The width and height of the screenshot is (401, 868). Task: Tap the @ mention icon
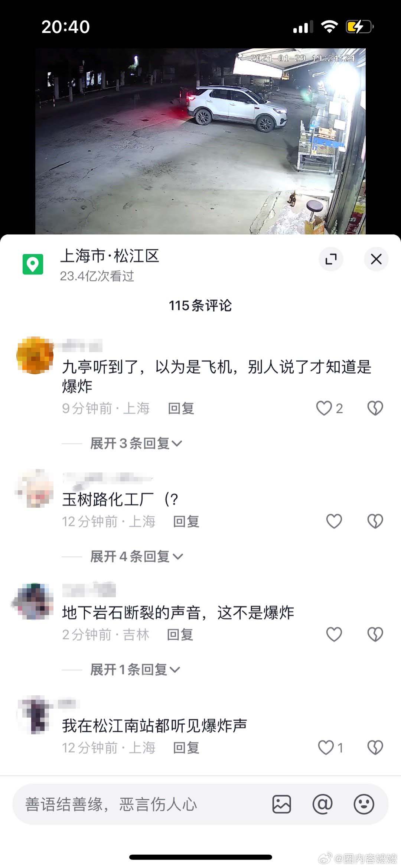click(322, 804)
